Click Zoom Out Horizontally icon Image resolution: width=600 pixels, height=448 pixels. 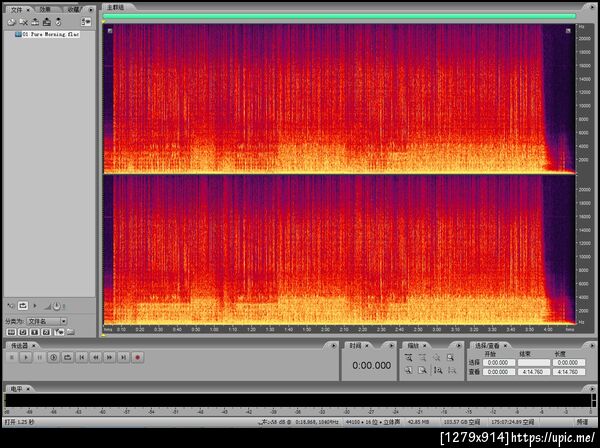[422, 358]
